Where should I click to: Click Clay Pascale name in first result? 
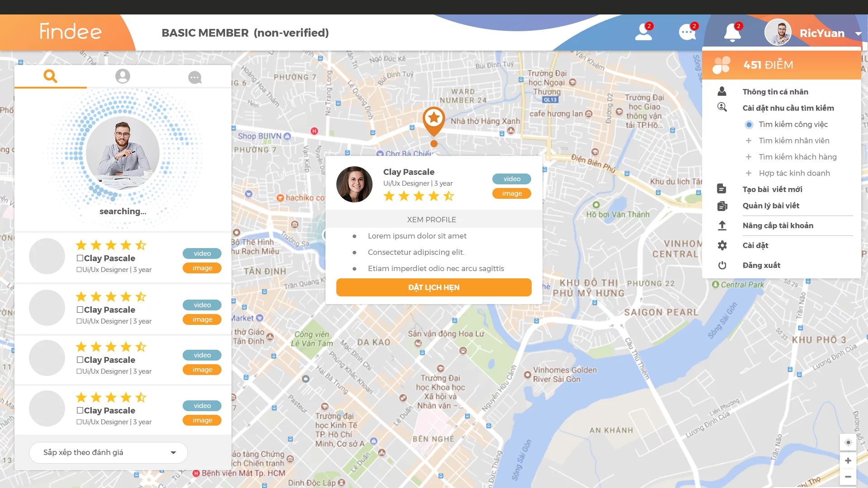pyautogui.click(x=109, y=258)
